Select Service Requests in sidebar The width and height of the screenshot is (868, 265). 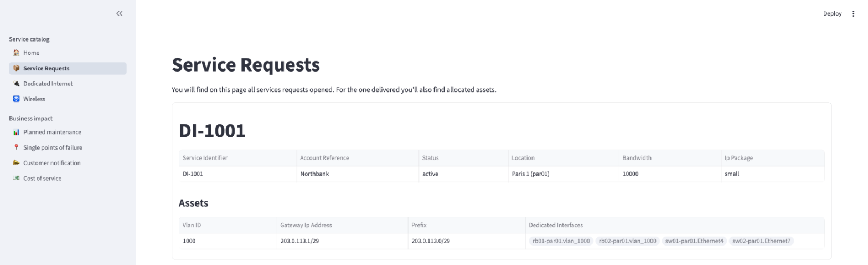pyautogui.click(x=68, y=68)
